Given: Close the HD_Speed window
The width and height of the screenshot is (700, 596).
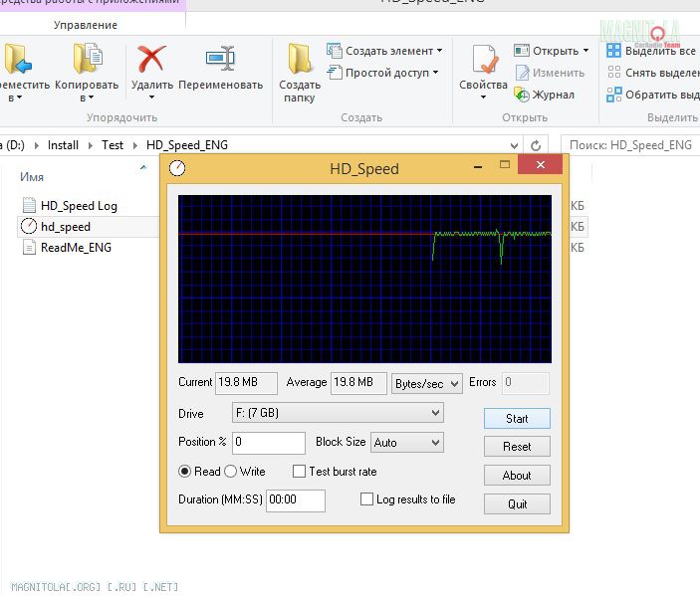Looking at the screenshot, I should (x=540, y=164).
